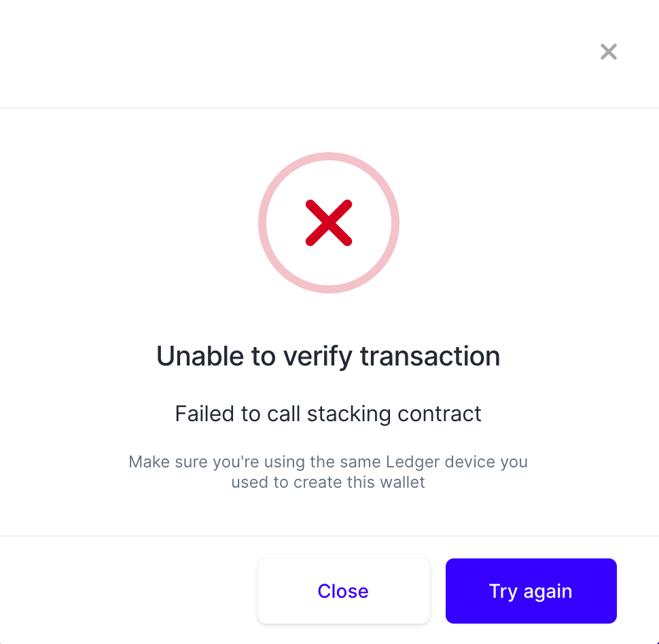Retry the transaction via Try again
659x644 pixels.
coord(531,591)
